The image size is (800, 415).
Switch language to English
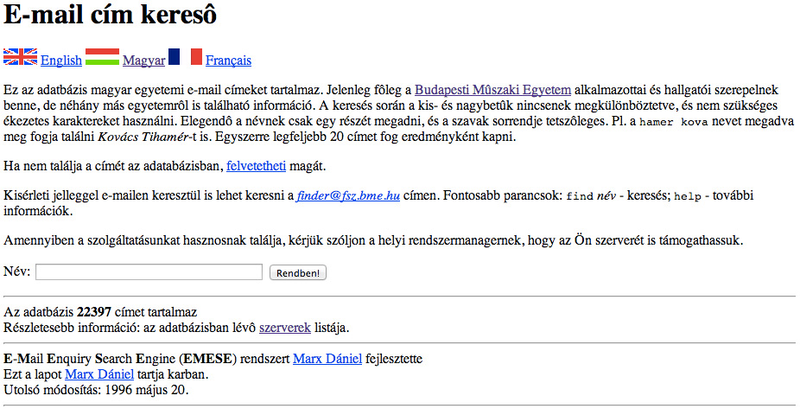tap(61, 60)
